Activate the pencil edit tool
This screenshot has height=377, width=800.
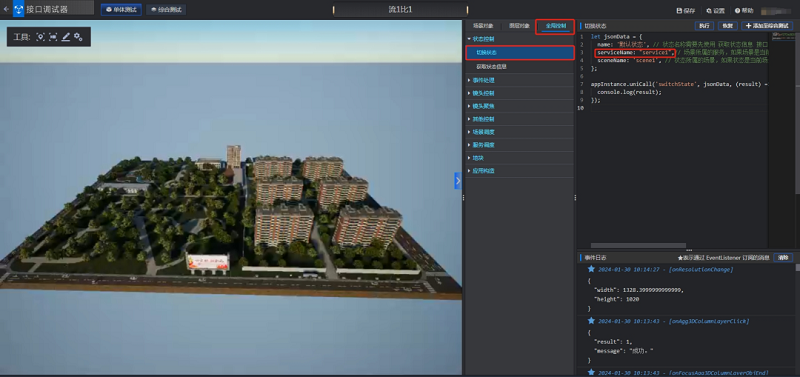[x=65, y=37]
